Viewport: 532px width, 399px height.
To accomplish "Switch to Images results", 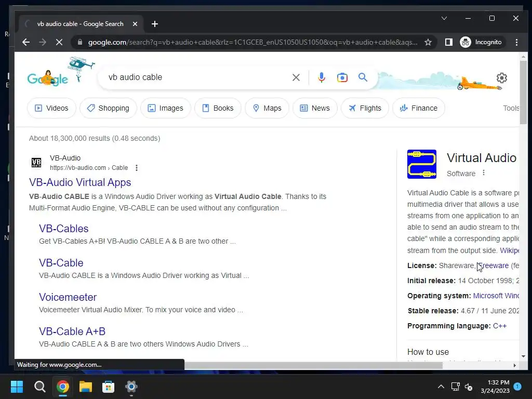I will [166, 108].
